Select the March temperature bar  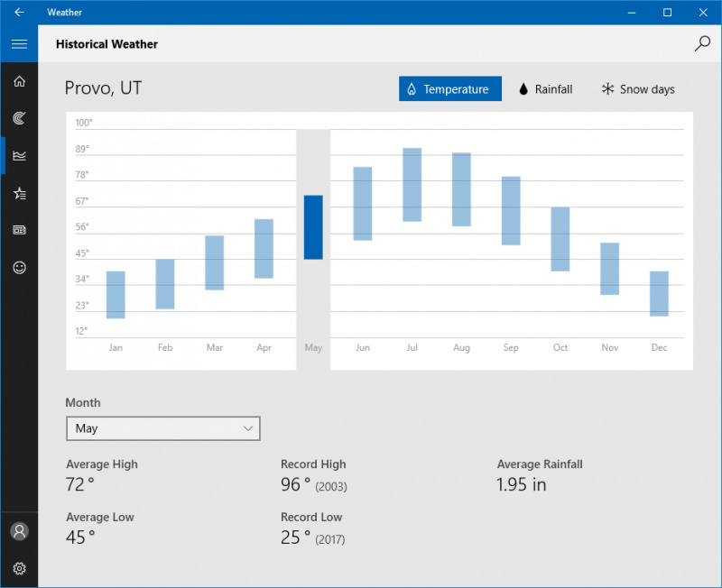point(215,262)
